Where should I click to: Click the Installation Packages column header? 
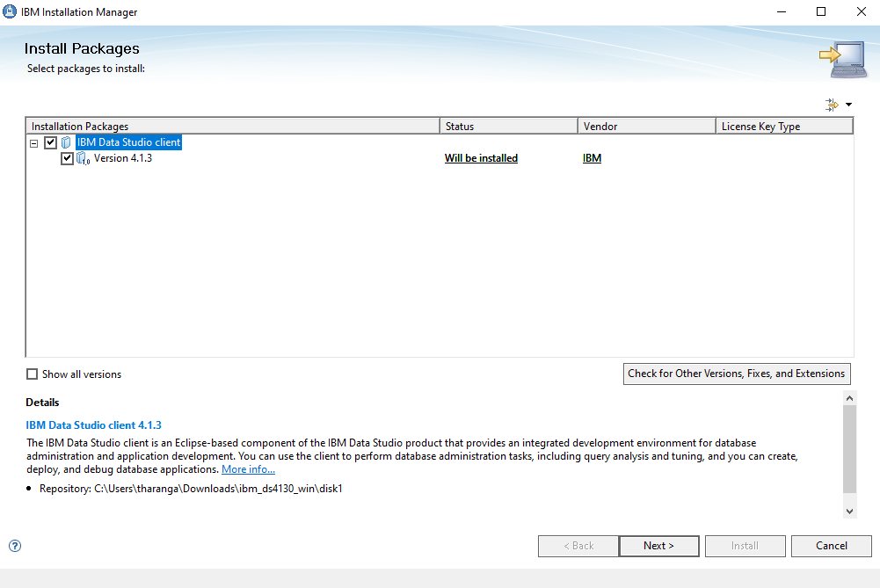pos(232,127)
